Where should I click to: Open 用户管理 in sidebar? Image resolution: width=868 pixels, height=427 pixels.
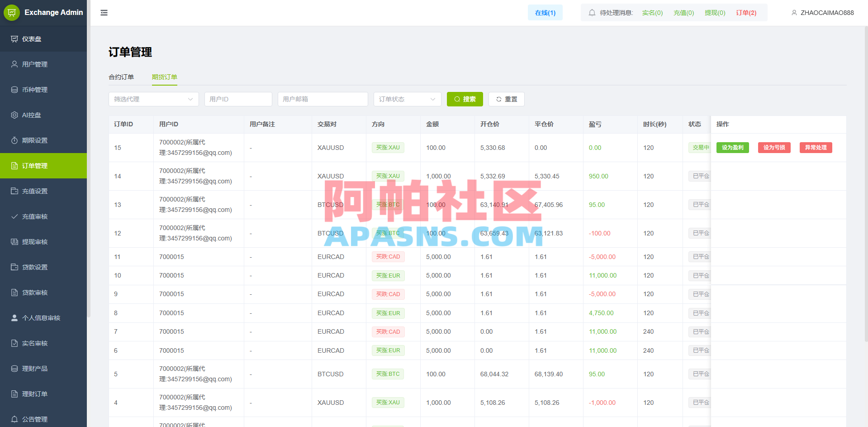[43, 64]
